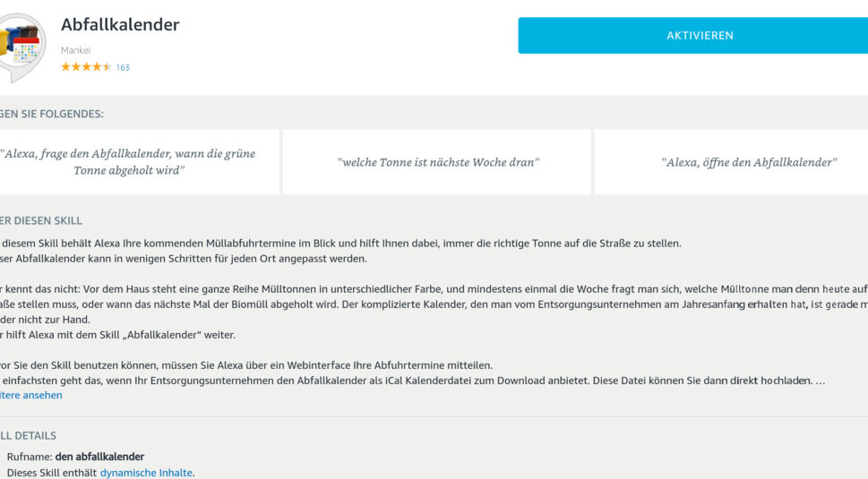Screen dimensions: 868x479
Task: Click the Abfallkalender title
Action: coord(120,24)
